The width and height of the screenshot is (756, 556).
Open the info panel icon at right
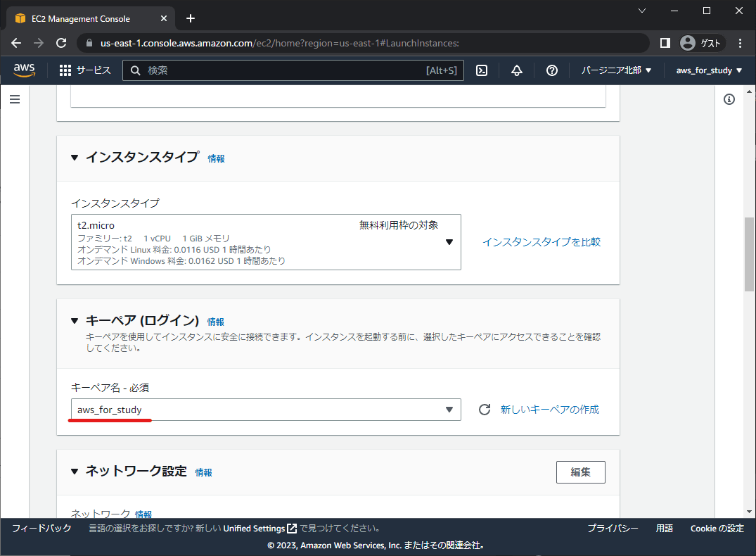[x=729, y=99]
